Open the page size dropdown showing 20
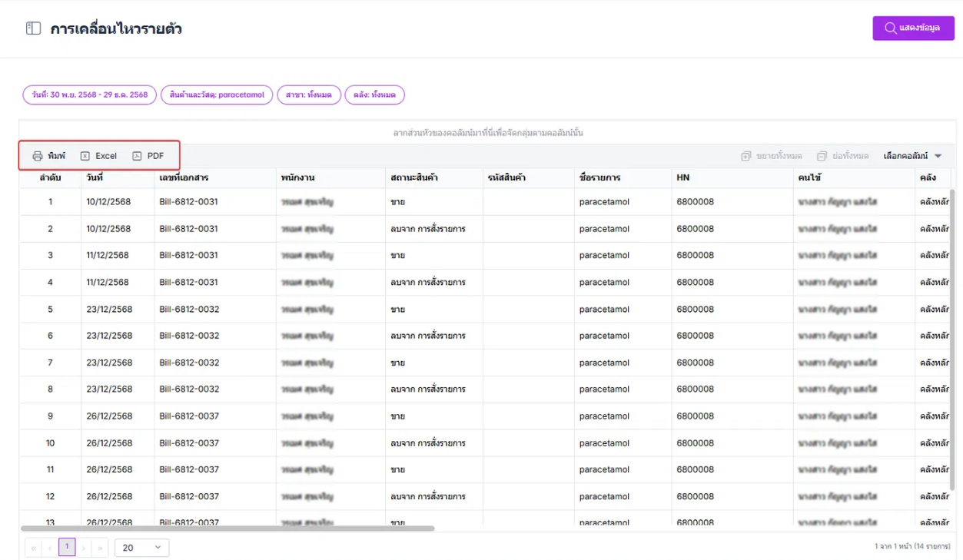Viewport: 963px width, 560px height. (x=141, y=548)
